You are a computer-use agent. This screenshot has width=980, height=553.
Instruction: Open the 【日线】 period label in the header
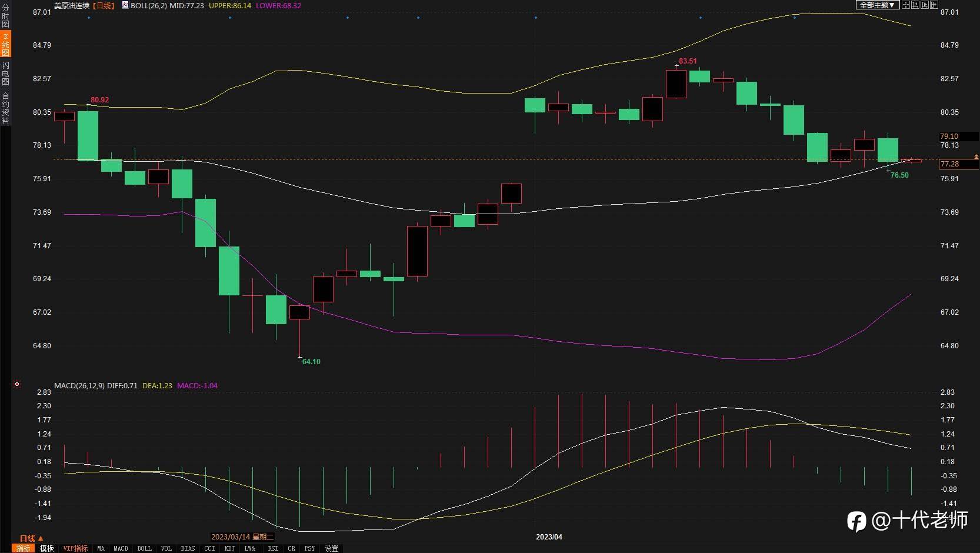(104, 5)
